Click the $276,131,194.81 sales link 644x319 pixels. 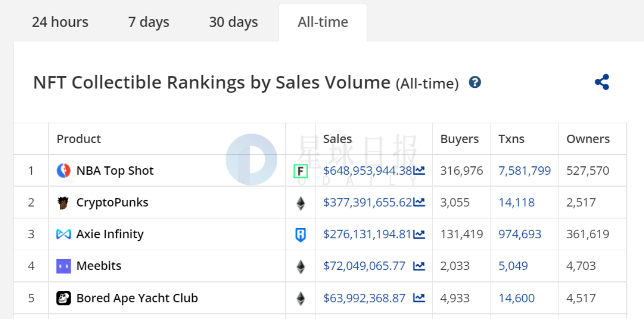pyautogui.click(x=368, y=234)
